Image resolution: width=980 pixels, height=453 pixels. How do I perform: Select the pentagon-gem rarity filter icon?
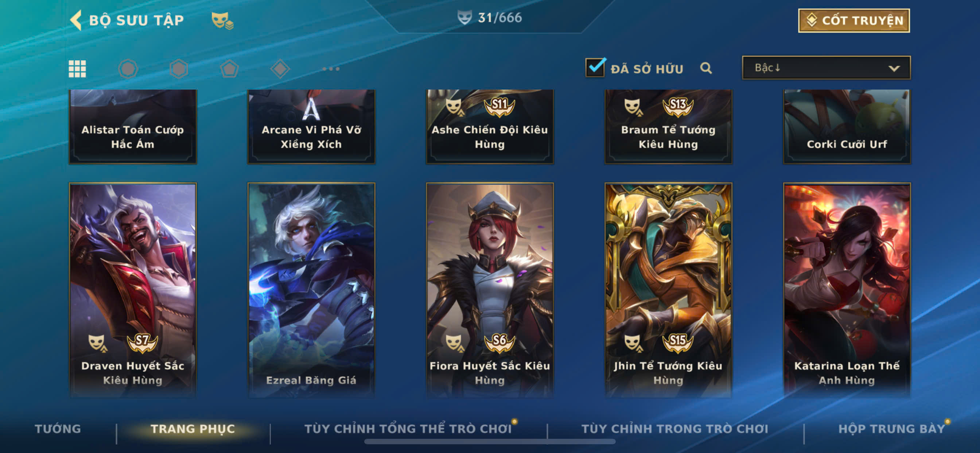pos(229,69)
